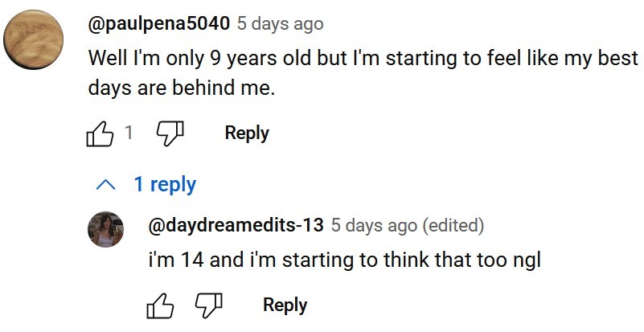Dislike the reply from @daydreamedits-13
The width and height of the screenshot is (644, 332).
tap(208, 305)
